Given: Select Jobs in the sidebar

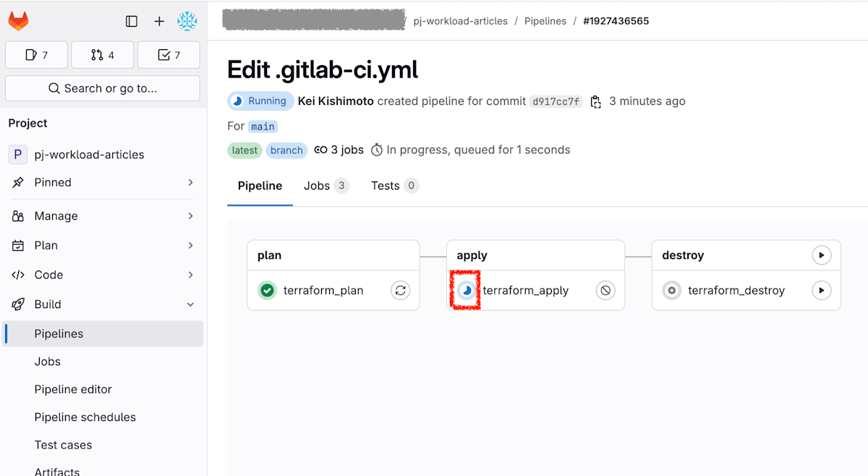Looking at the screenshot, I should tap(48, 362).
